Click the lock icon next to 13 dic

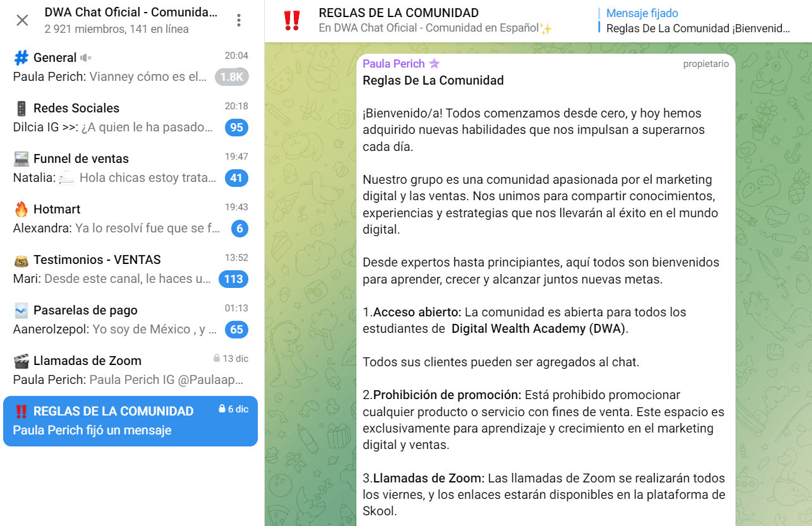217,359
